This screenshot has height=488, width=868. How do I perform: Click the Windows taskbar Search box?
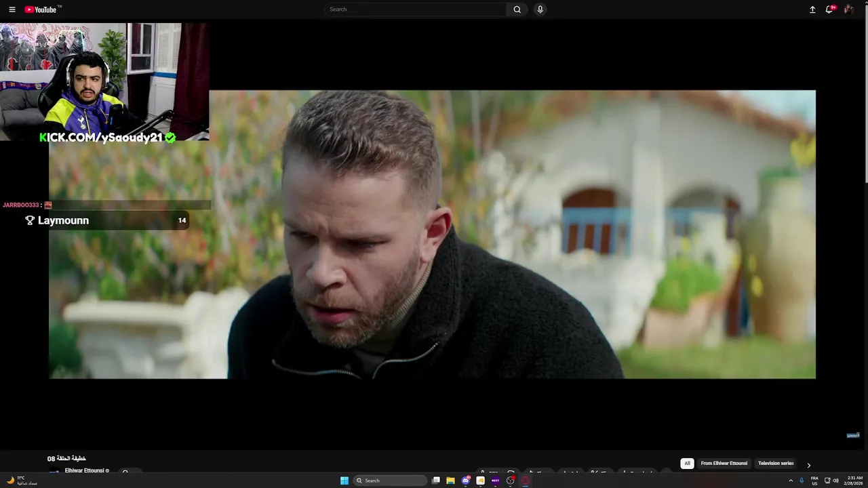point(390,481)
